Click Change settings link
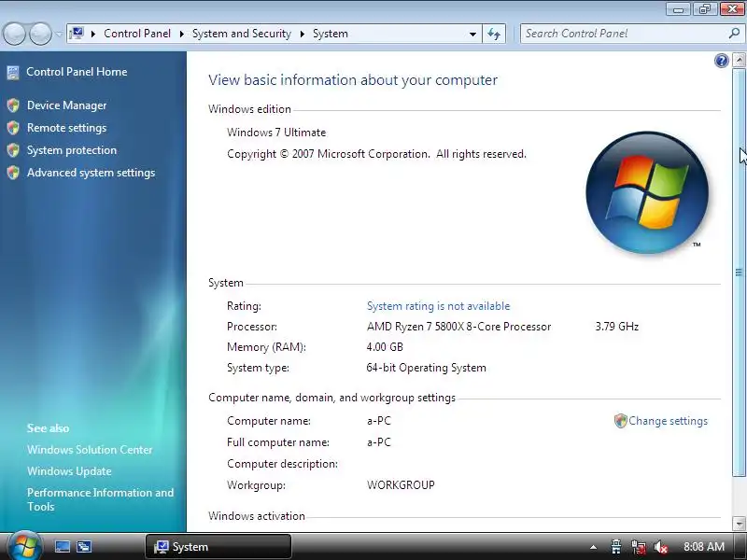747x560 pixels. [x=668, y=421]
